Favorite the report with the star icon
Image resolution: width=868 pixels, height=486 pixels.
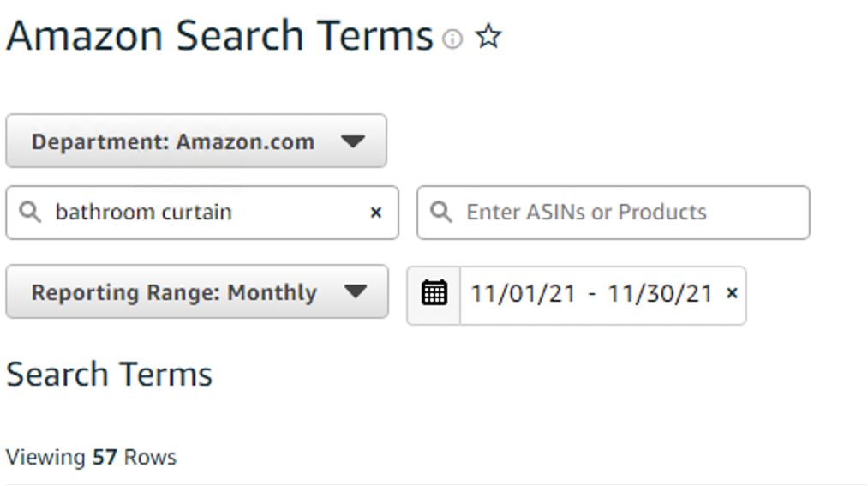(488, 37)
